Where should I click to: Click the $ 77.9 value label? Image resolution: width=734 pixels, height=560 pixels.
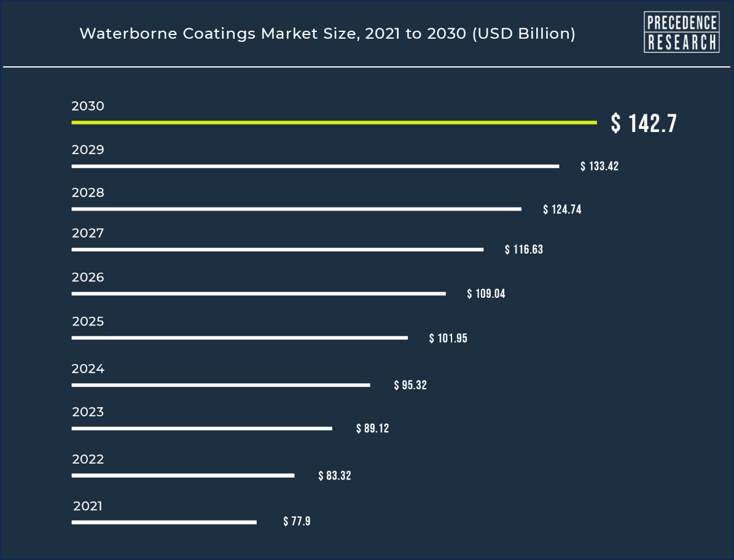click(x=297, y=522)
